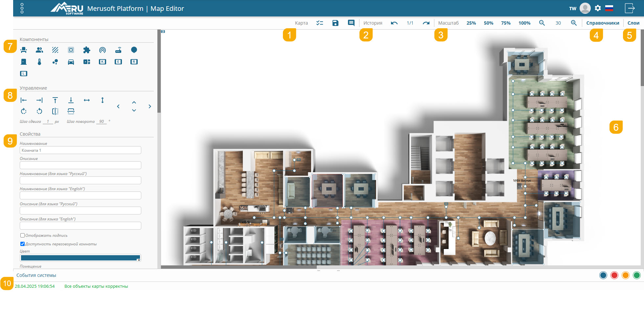The image size is (644, 314).
Task: Zoom in with the magnifier plus icon
Action: click(574, 23)
